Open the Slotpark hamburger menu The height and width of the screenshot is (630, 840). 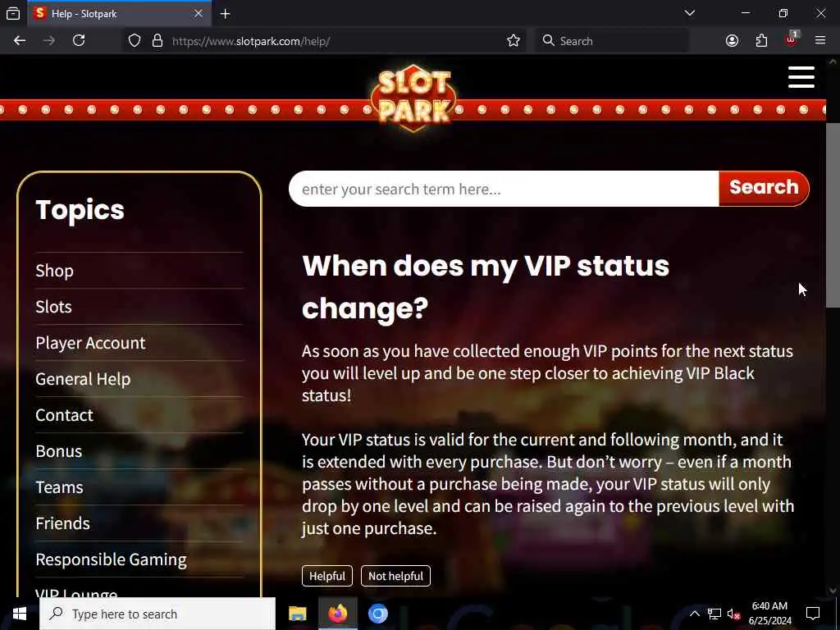coord(801,77)
